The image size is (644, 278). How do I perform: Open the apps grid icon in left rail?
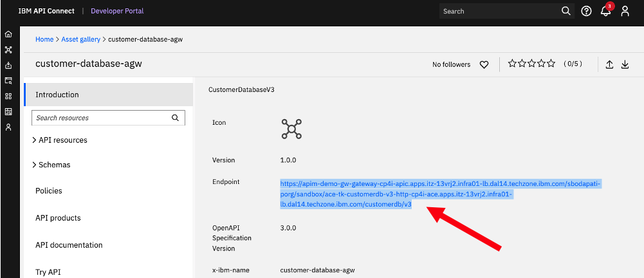coord(8,96)
